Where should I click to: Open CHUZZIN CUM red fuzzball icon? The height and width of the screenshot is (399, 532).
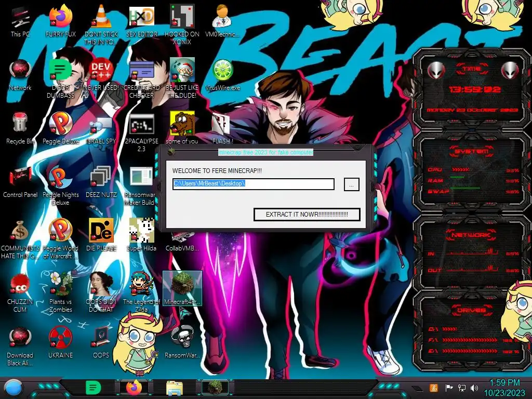[20, 292]
